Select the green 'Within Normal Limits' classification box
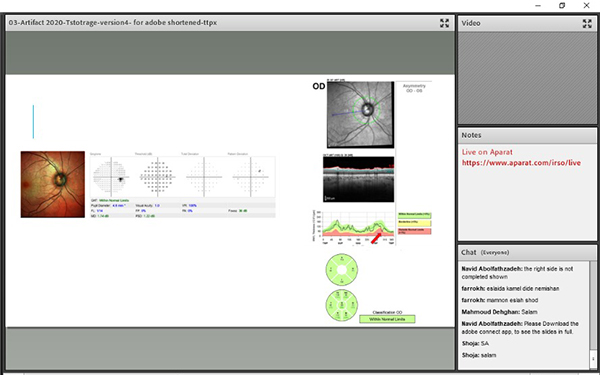 387,319
